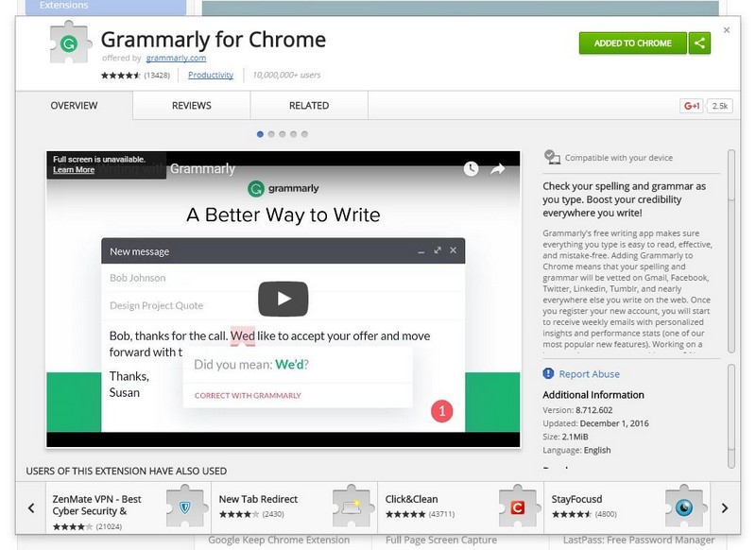The image size is (756, 550).
Task: Click the 2.5k Google+ count bubble
Action: (x=720, y=106)
